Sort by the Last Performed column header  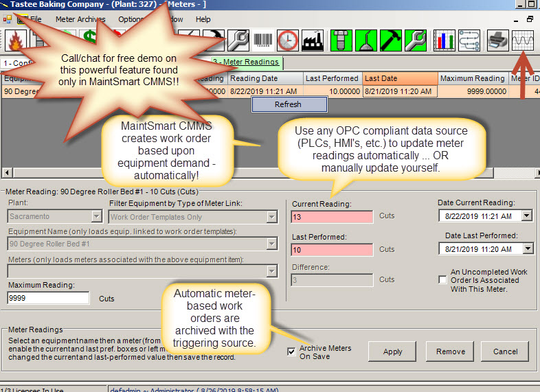coord(333,78)
